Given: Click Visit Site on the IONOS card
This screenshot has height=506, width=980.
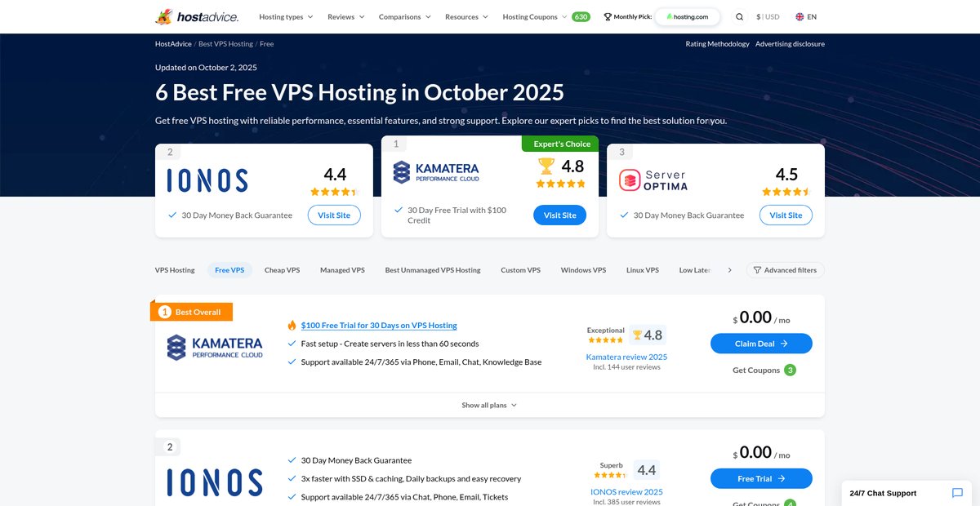Looking at the screenshot, I should tap(334, 215).
